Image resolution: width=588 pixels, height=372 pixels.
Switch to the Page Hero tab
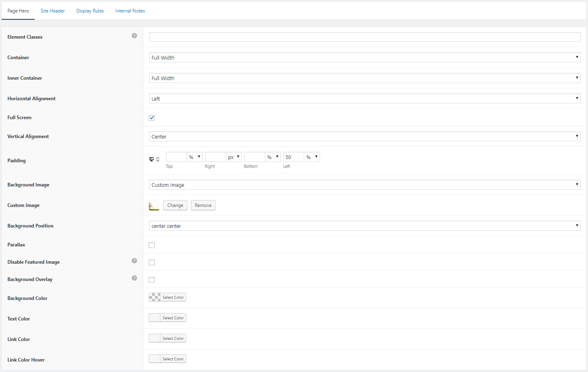18,11
